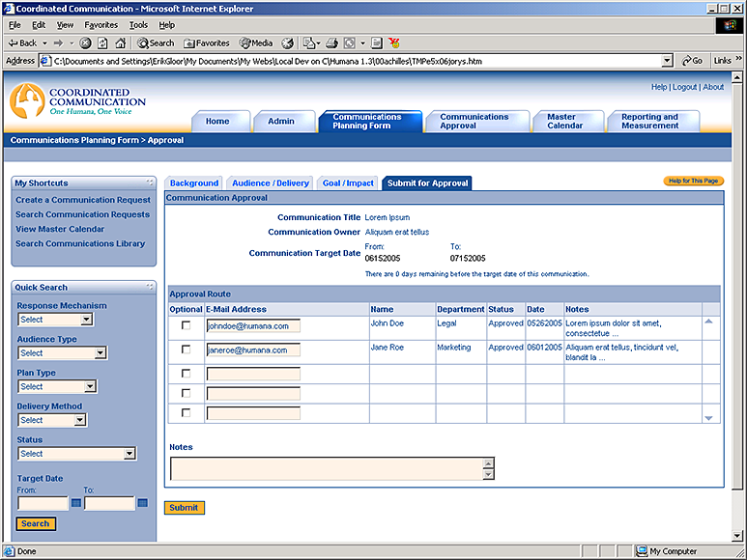Click the page scrollbar up arrow

tap(737, 77)
